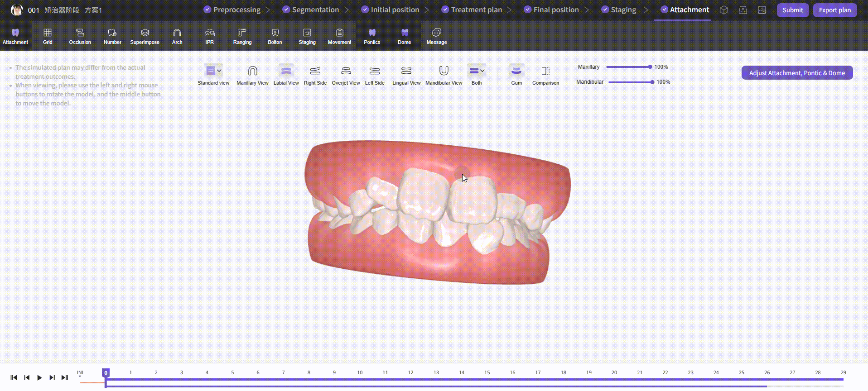Go to the Initial position step

pyautogui.click(x=390, y=10)
